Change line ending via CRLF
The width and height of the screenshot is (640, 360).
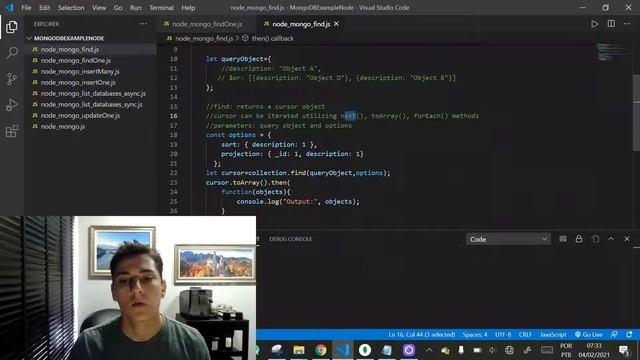coord(525,335)
